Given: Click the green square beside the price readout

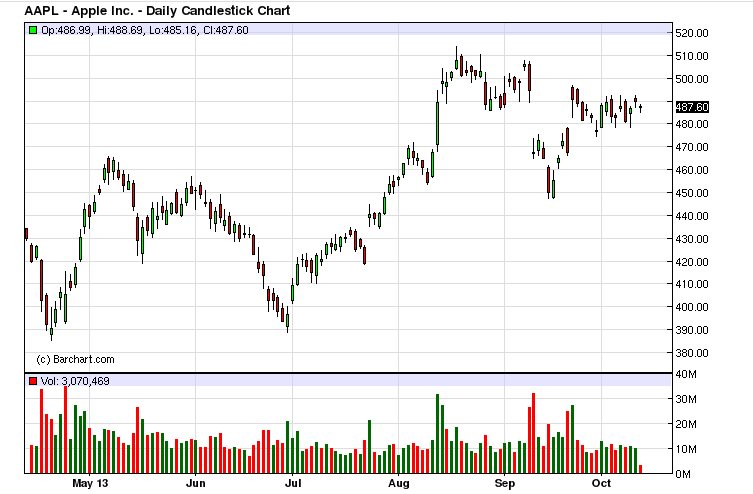Looking at the screenshot, I should click(x=33, y=30).
